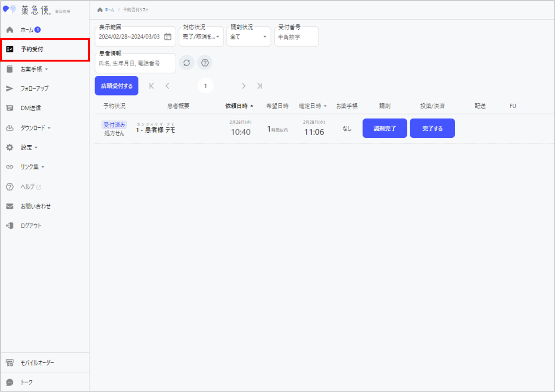This screenshot has width=555, height=392.
Task: Expand the ダウンロード sidebar menu
Action: coord(35,128)
